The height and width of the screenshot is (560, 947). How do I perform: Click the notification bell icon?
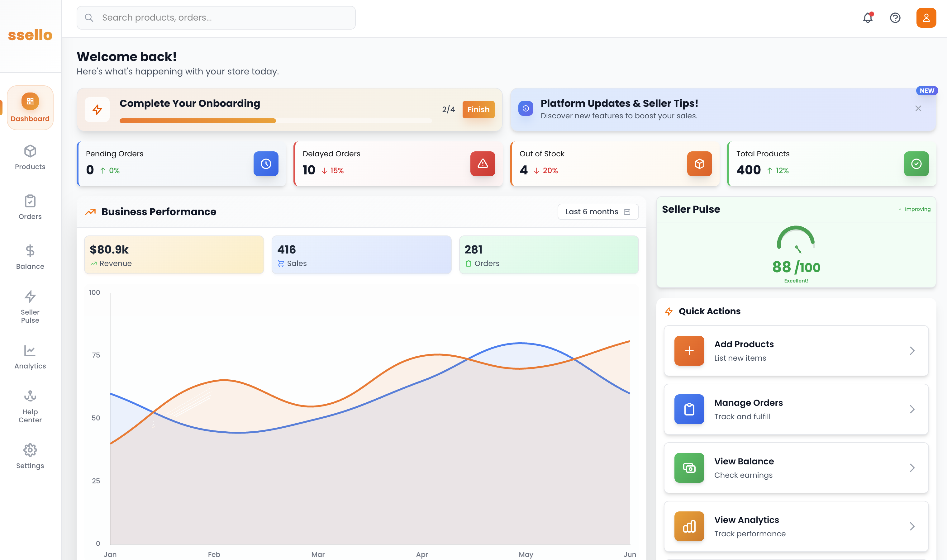pos(867,18)
